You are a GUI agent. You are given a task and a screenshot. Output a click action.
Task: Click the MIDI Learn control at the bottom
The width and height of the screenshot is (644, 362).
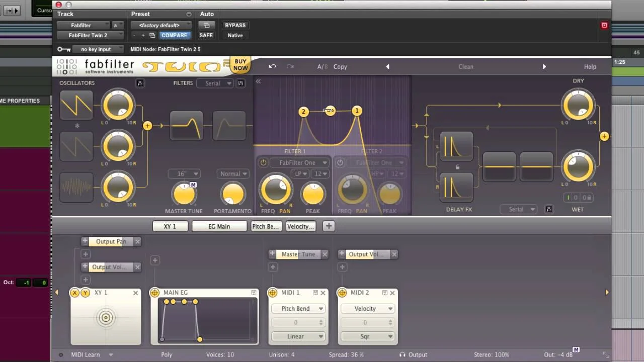click(x=86, y=354)
